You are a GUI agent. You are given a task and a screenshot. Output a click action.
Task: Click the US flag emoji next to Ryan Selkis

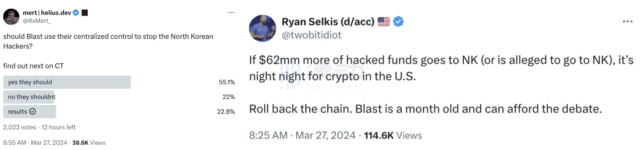[384, 22]
